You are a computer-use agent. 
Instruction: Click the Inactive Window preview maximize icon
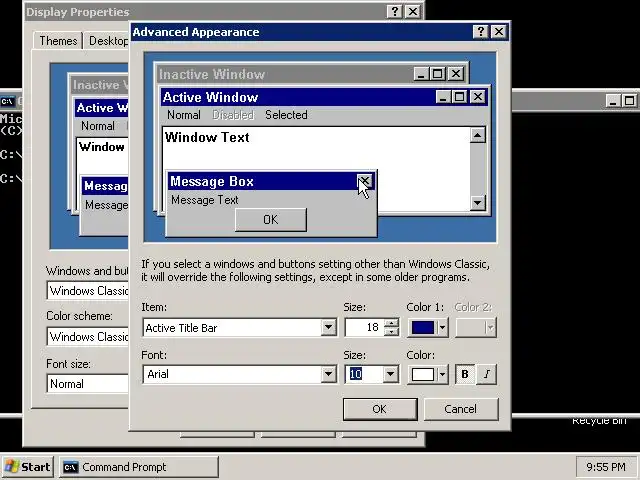(437, 74)
